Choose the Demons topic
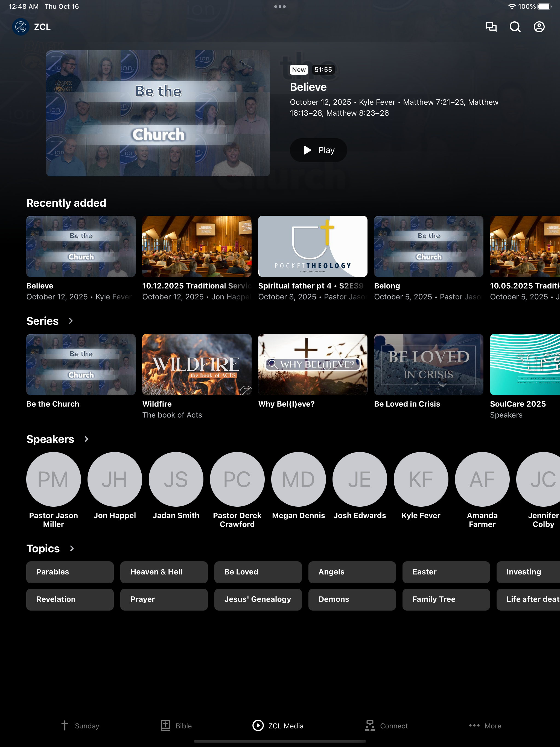 point(352,599)
